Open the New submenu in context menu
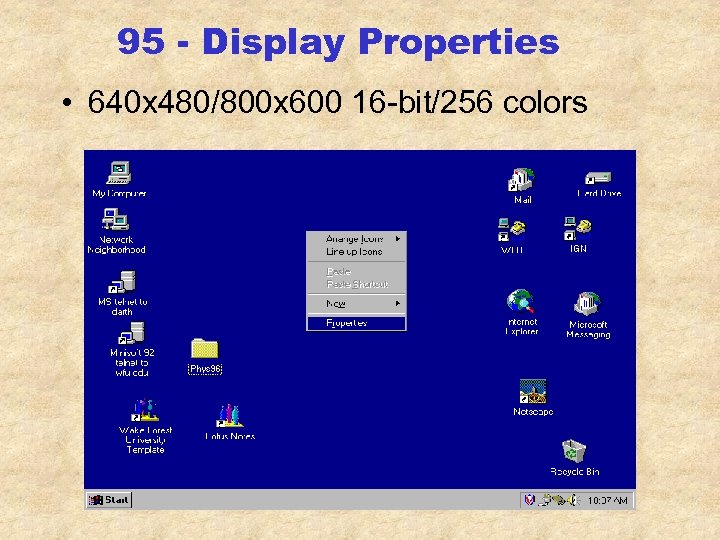This screenshot has height=540, width=720. point(356,304)
